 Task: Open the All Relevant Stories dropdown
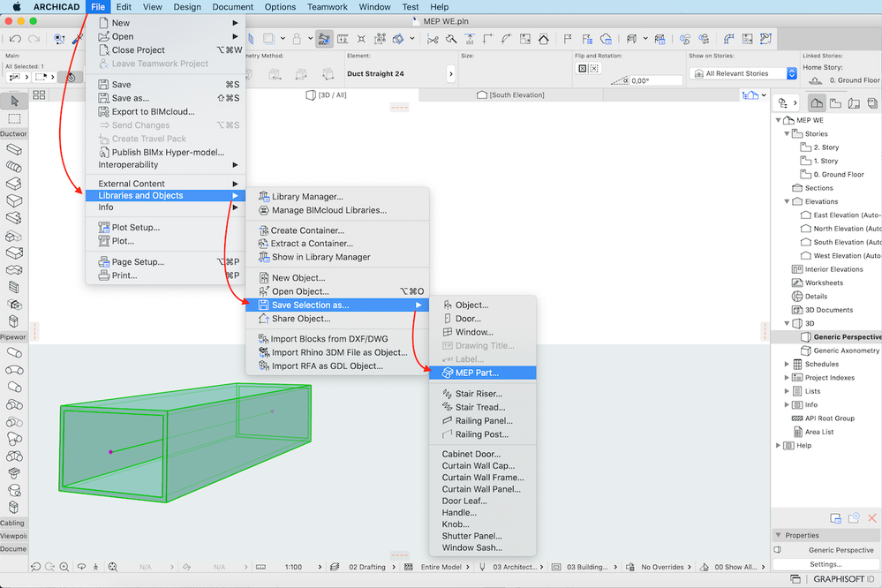click(743, 73)
